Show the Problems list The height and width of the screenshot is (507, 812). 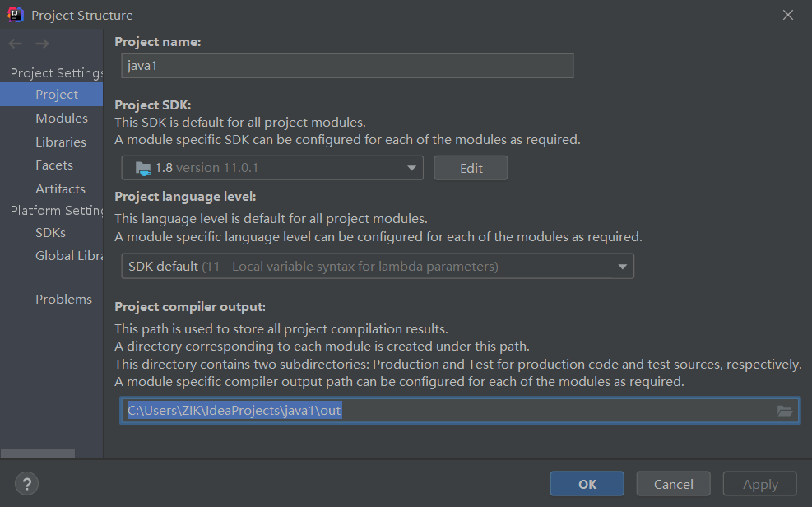click(x=63, y=299)
